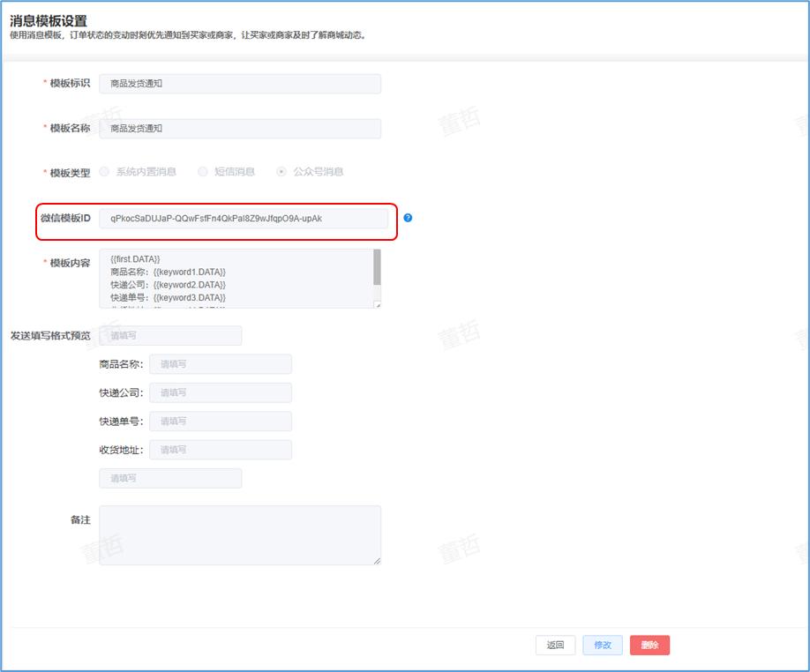Focus the 微信模板ID input field
The width and height of the screenshot is (810, 672).
(x=244, y=219)
